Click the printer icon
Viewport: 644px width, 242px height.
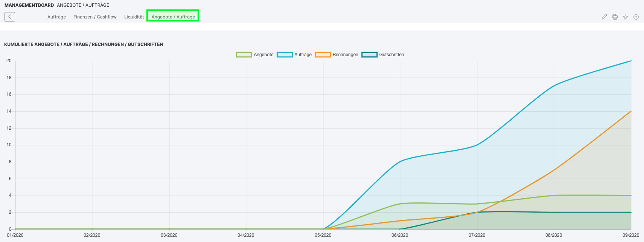pyautogui.click(x=615, y=17)
